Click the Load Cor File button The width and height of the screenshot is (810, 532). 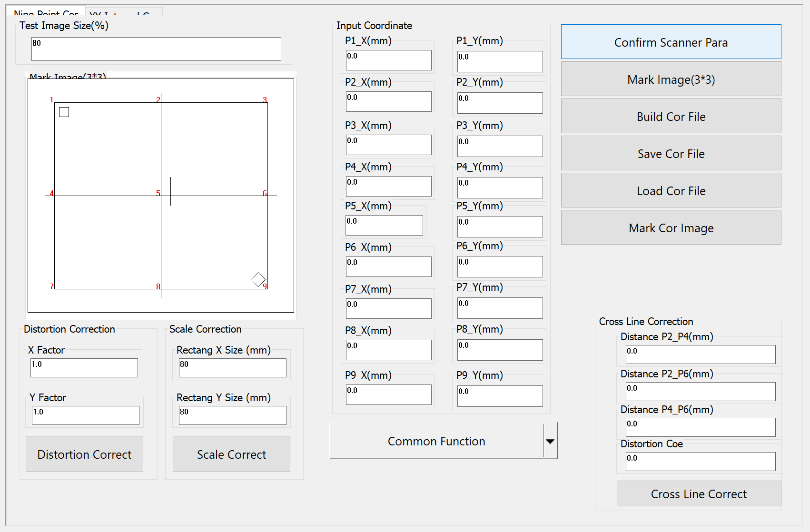[x=671, y=190]
